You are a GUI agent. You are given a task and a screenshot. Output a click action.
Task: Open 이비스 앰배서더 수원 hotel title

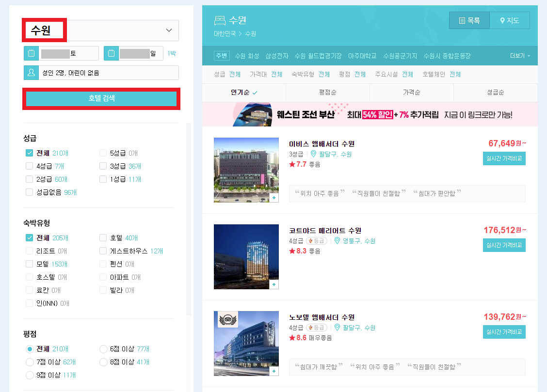click(x=322, y=143)
